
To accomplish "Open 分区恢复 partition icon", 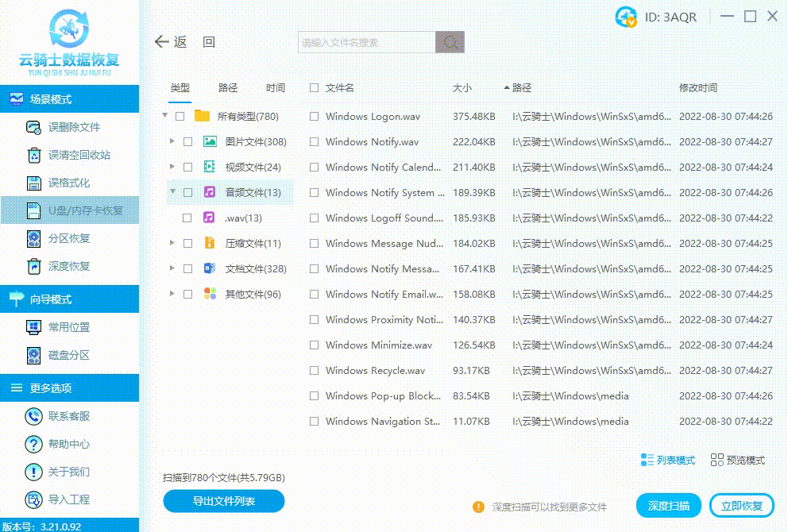I will [33, 239].
